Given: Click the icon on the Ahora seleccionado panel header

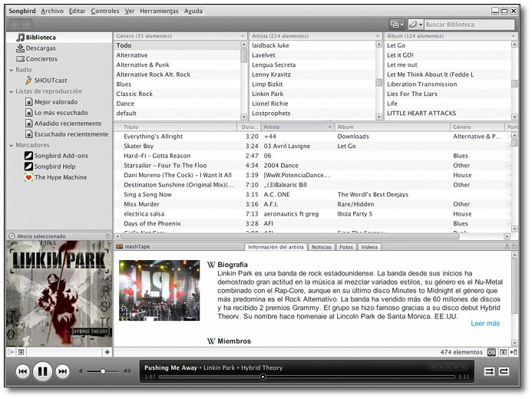Looking at the screenshot, I should click(x=108, y=236).
